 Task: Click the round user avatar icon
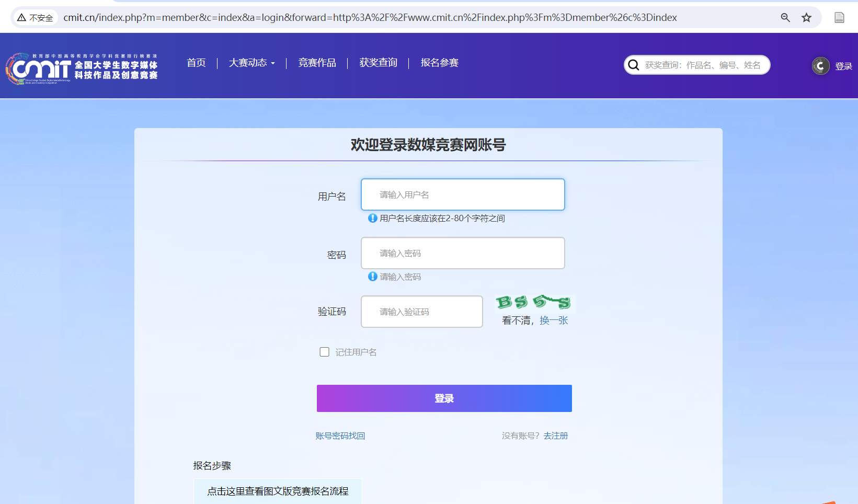coord(820,66)
